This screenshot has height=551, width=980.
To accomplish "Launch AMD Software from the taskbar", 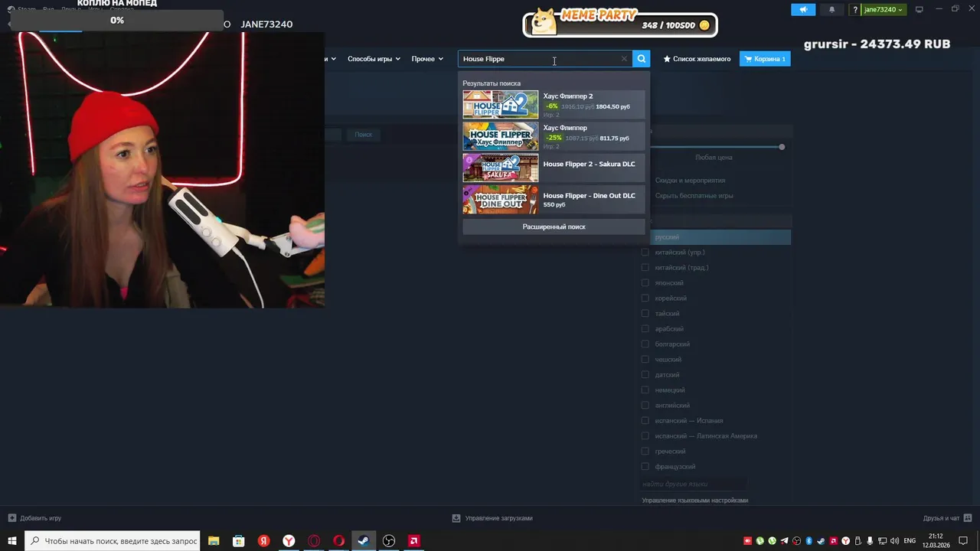I will (x=414, y=541).
